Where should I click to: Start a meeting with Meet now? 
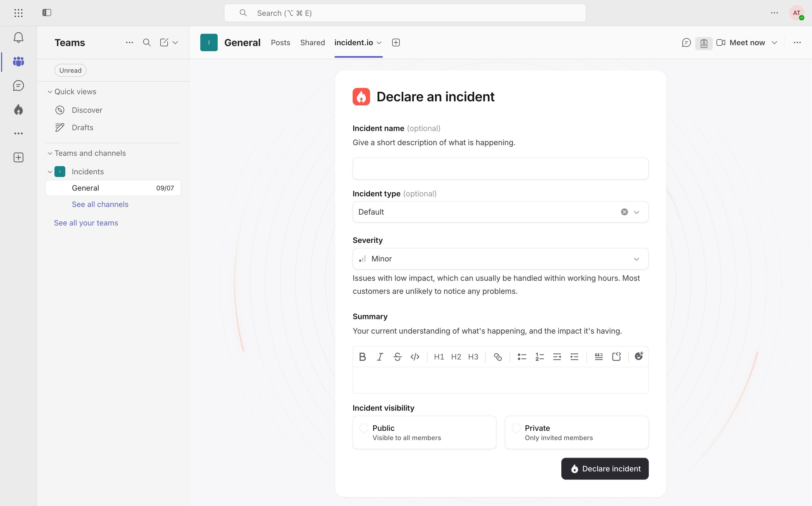click(741, 42)
